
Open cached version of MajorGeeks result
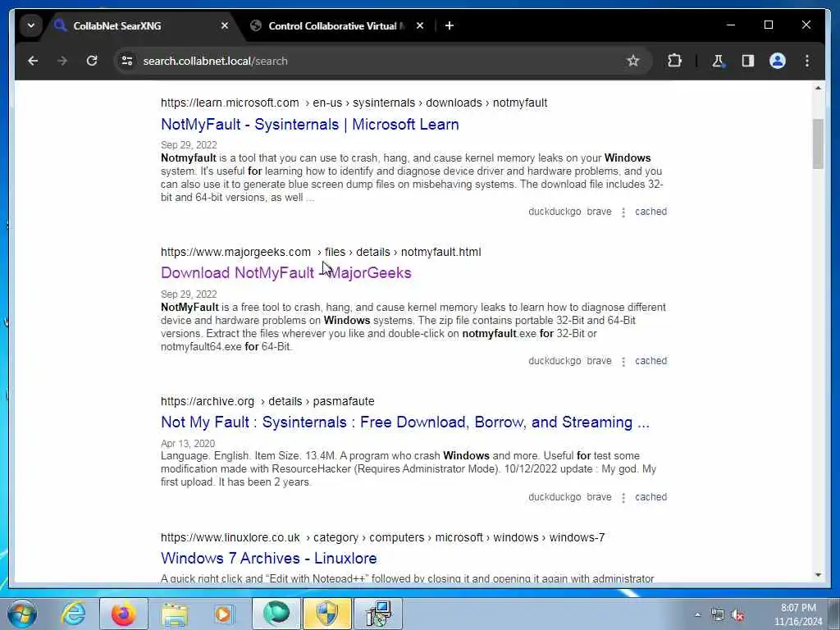pos(651,361)
